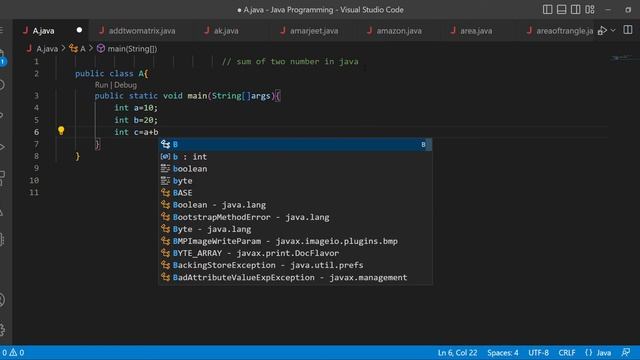Click the editor minimap
The height and width of the screenshot is (360, 640).
[623, 59]
